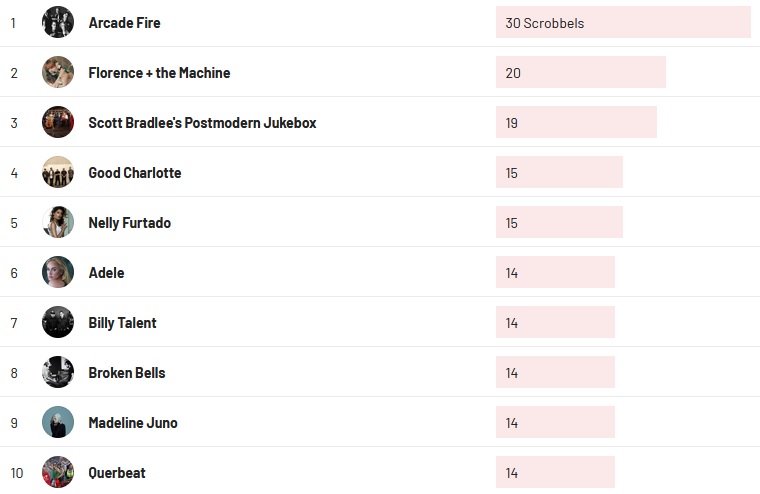Open Adele's avatar thumbnail
760x494 pixels.
tap(58, 272)
